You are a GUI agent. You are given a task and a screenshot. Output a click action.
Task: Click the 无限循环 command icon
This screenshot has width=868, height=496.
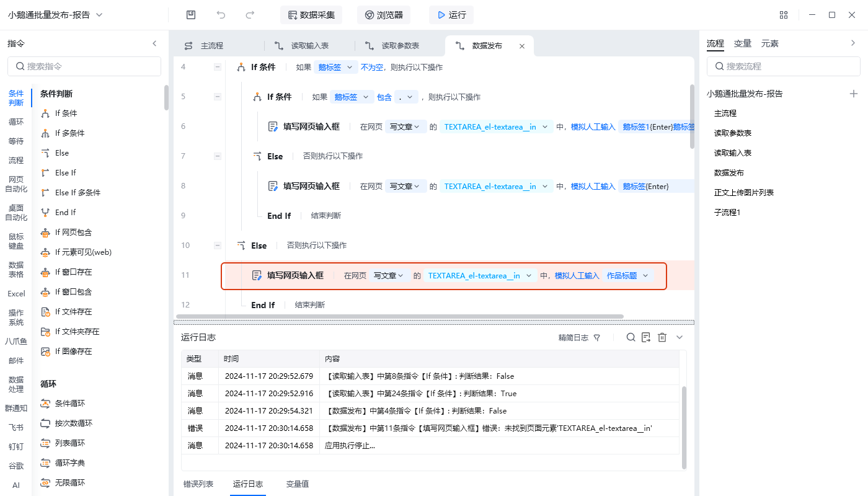45,483
